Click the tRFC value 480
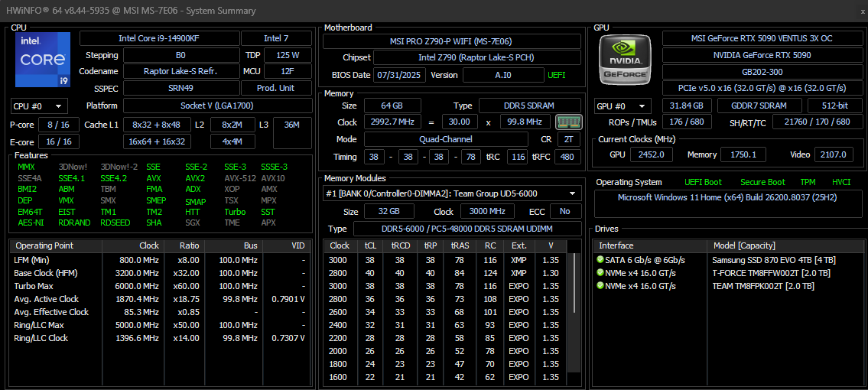This screenshot has width=868, height=390. click(567, 157)
